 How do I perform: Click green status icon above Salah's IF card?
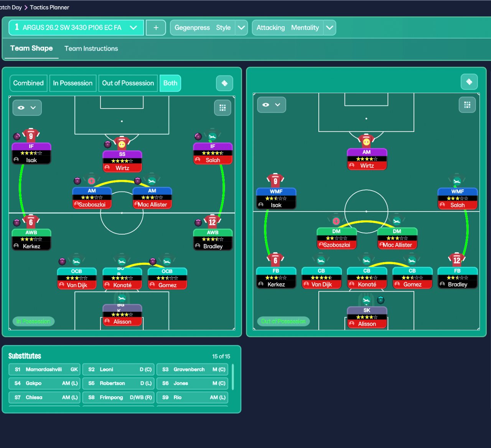click(213, 136)
